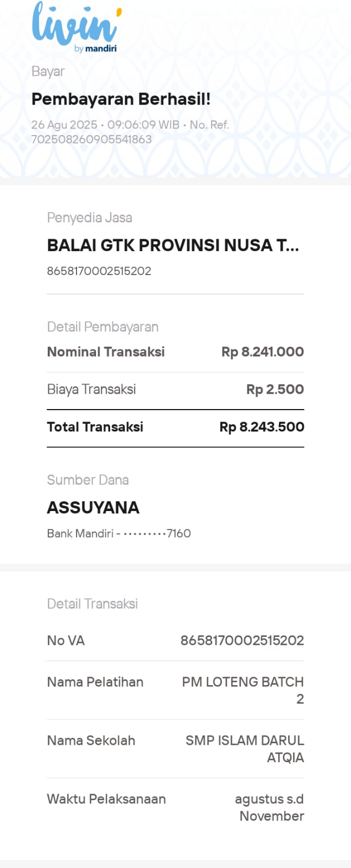The height and width of the screenshot is (868, 351).
Task: Tap the Penyedia Jasa label
Action: (90, 218)
